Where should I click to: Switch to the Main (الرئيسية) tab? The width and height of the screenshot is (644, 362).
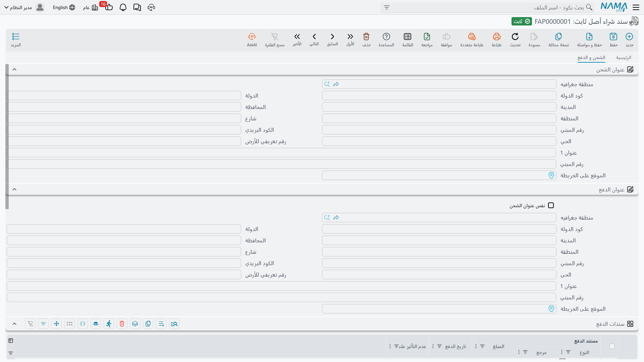[x=624, y=58]
